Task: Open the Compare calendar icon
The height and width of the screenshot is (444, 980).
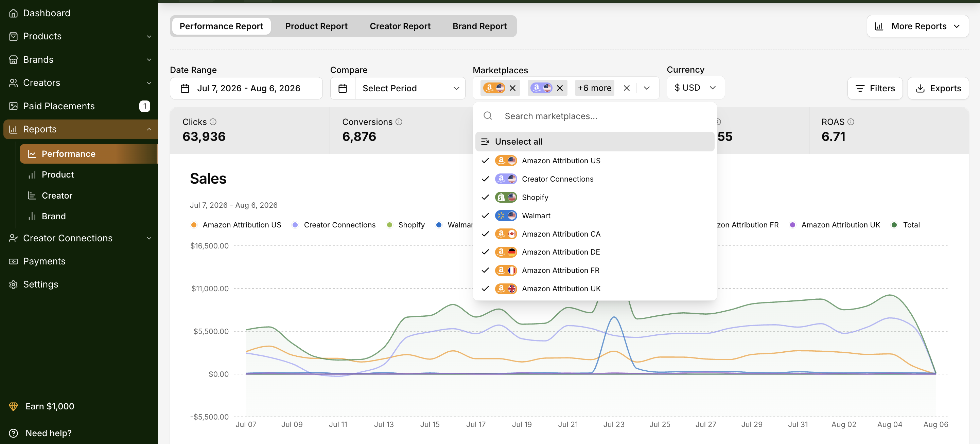Action: [343, 88]
